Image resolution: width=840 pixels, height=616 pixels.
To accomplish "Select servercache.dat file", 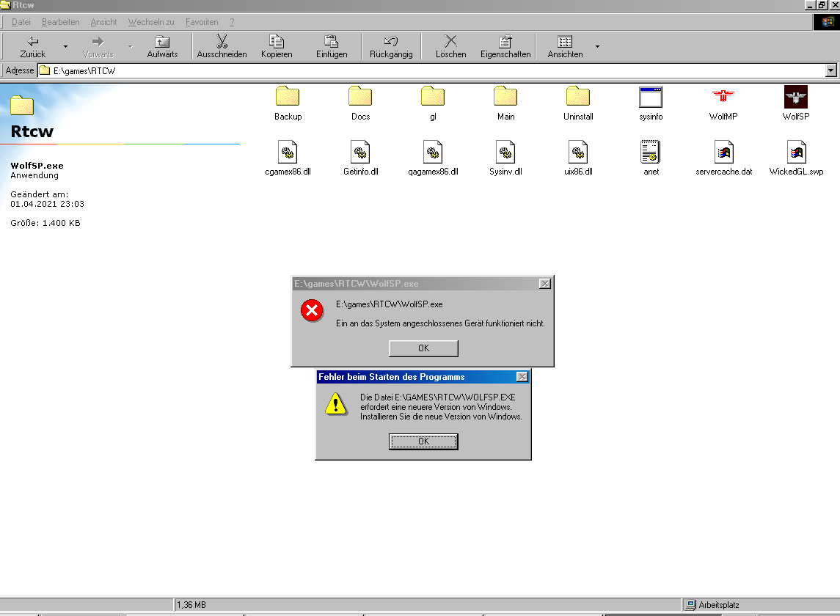I will click(x=724, y=158).
